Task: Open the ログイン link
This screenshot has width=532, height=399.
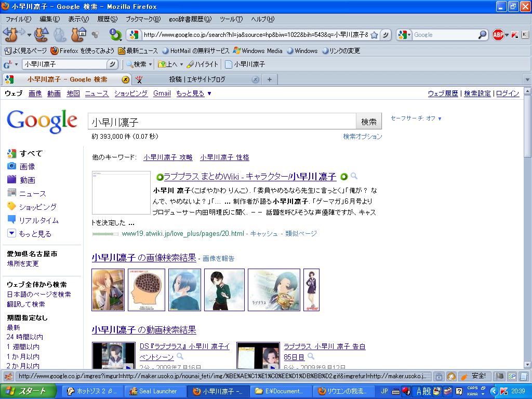Action: click(508, 94)
